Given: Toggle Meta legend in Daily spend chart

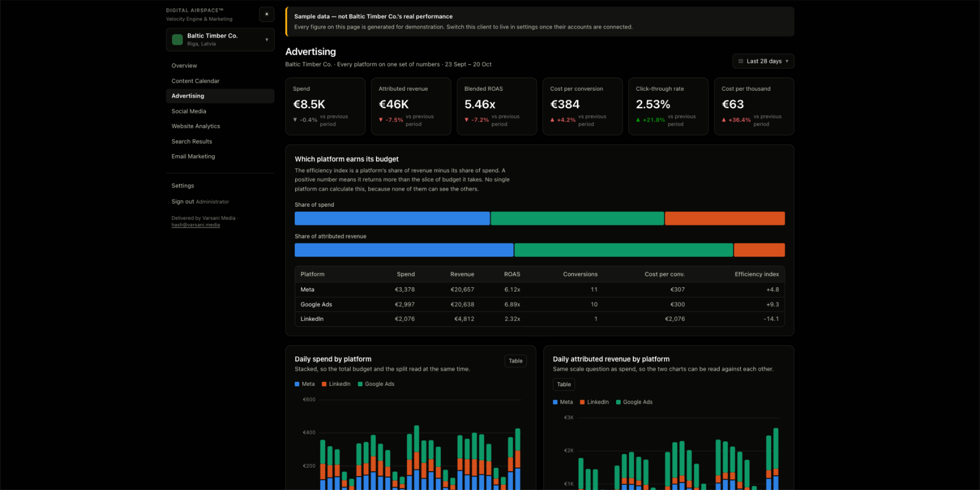Looking at the screenshot, I should [305, 384].
